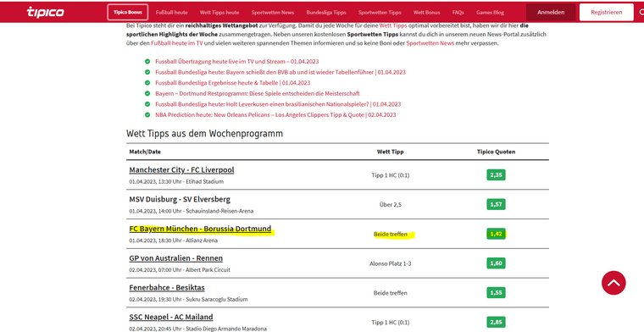Image resolution: width=644 pixels, height=332 pixels.
Task: Click the Registrieren button
Action: point(607,13)
